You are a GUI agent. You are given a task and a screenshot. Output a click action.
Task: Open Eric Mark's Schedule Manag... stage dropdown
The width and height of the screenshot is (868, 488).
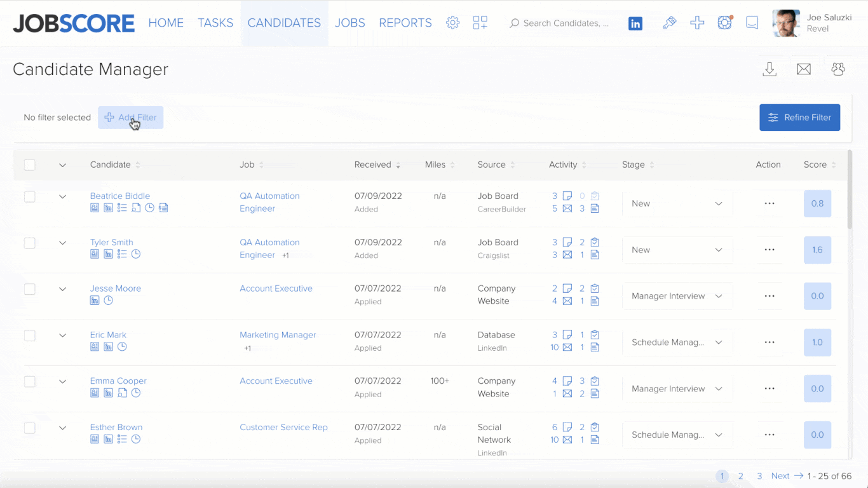677,342
